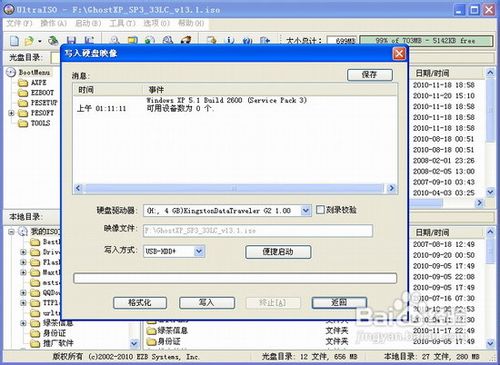Viewport: 500px width, 365px height.
Task: Click the Help toolbar icon
Action: (247, 40)
